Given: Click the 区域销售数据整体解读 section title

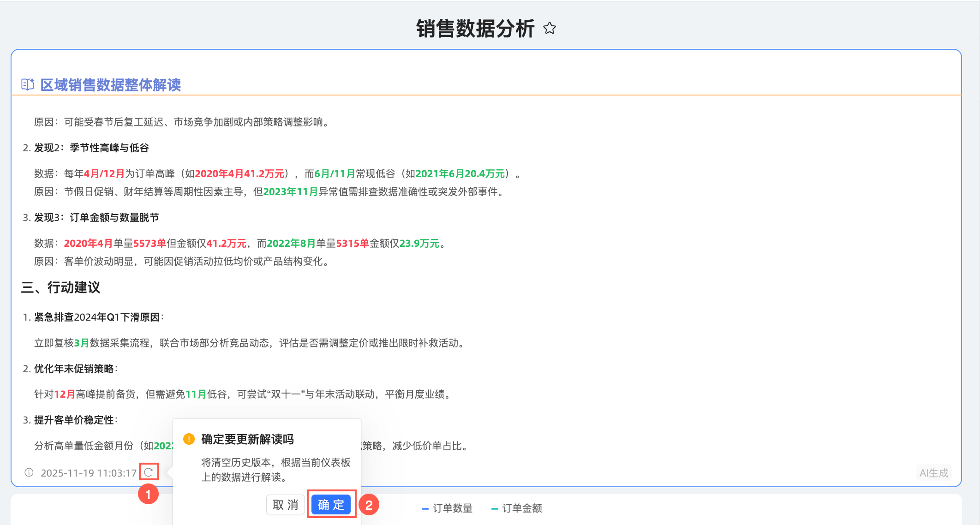Looking at the screenshot, I should pyautogui.click(x=111, y=85).
